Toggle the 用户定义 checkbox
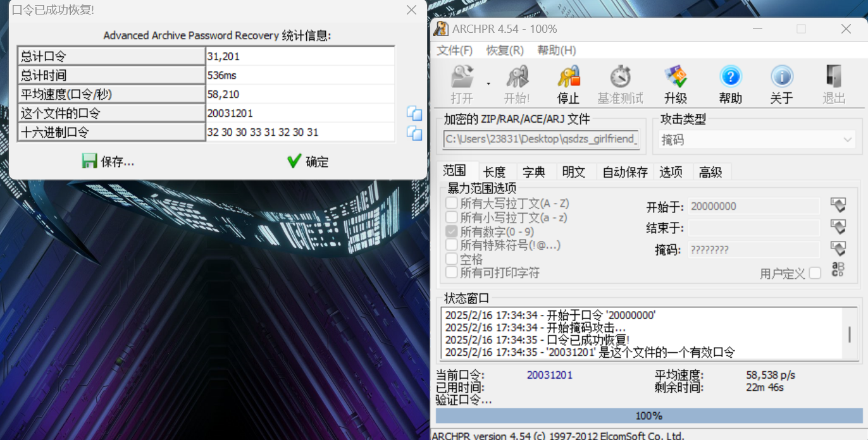The width and height of the screenshot is (868, 440). [815, 273]
